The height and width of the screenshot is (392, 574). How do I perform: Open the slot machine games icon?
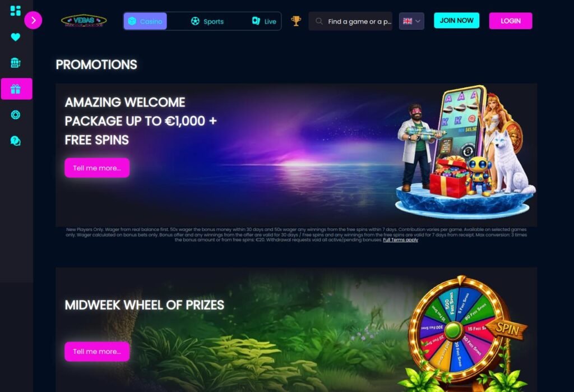pyautogui.click(x=15, y=63)
